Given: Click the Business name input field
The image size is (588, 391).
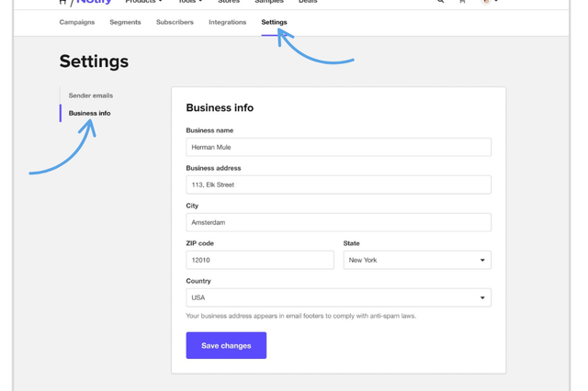Looking at the screenshot, I should [338, 147].
